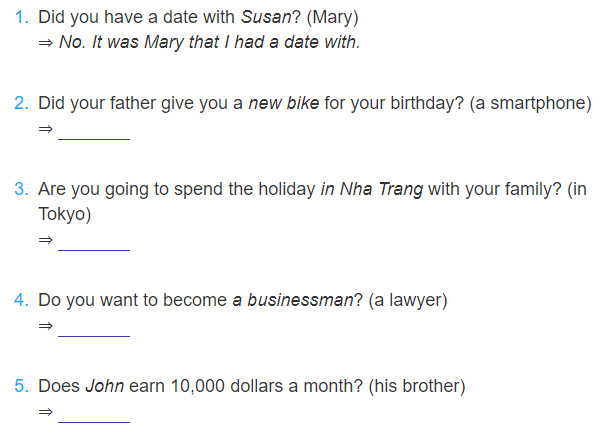607x441 pixels.
Task: Click the arrow symbol under question 2
Action: pyautogui.click(x=45, y=129)
